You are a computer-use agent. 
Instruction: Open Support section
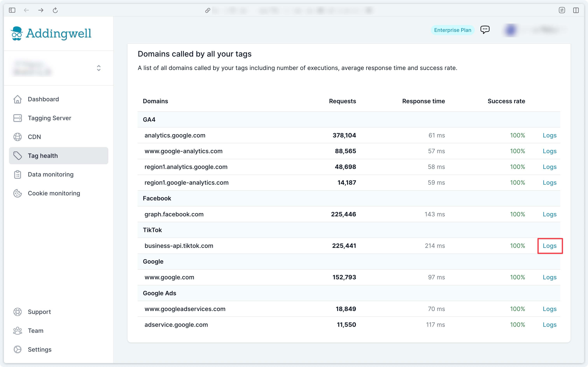[x=39, y=312]
